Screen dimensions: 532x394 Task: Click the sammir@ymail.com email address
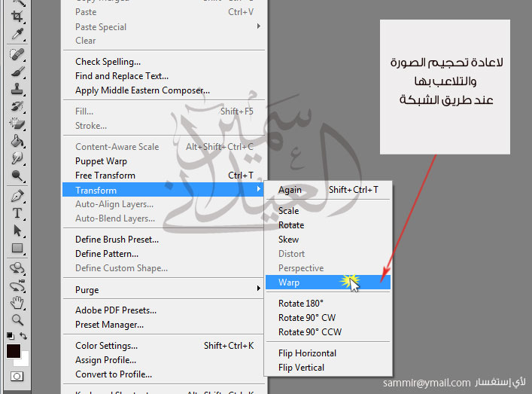pyautogui.click(x=427, y=383)
